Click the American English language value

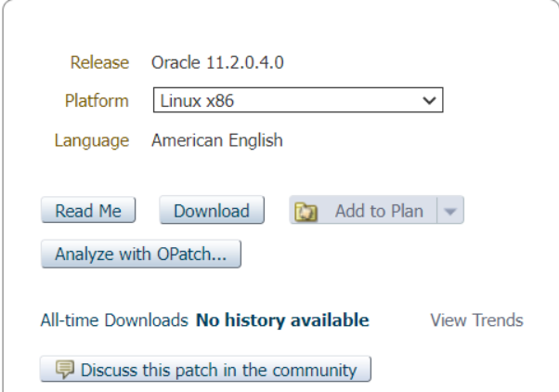[217, 141]
